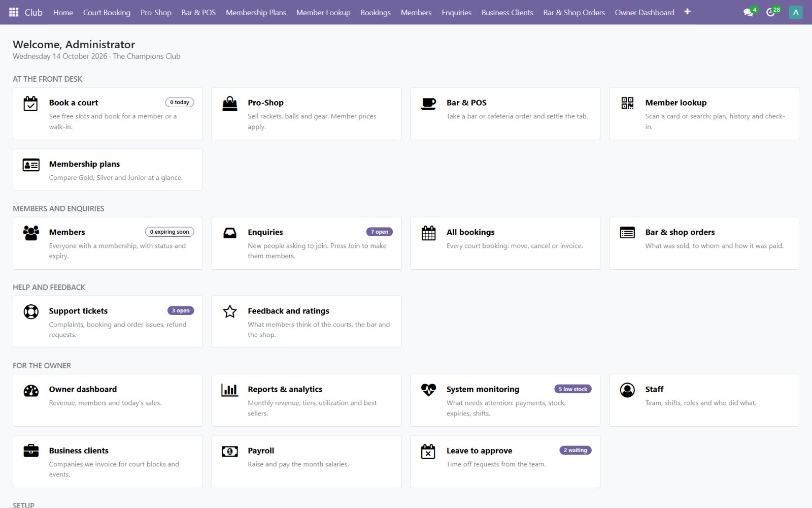Click the '5 low stock' badge
Screen dimensions: 812x508
[572, 389]
